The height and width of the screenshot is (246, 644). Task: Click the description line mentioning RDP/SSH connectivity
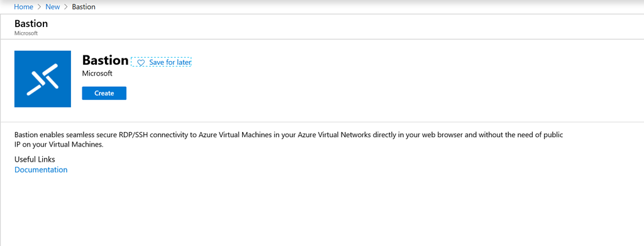tap(289, 135)
